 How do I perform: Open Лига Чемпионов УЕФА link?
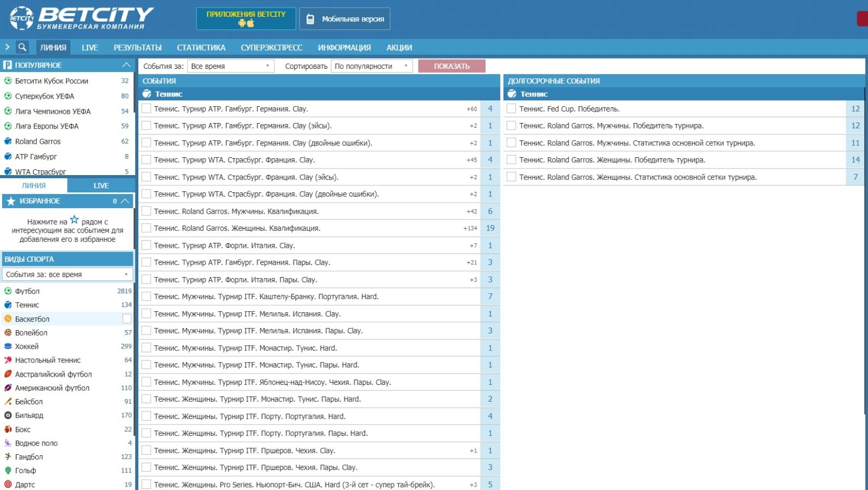pos(53,111)
